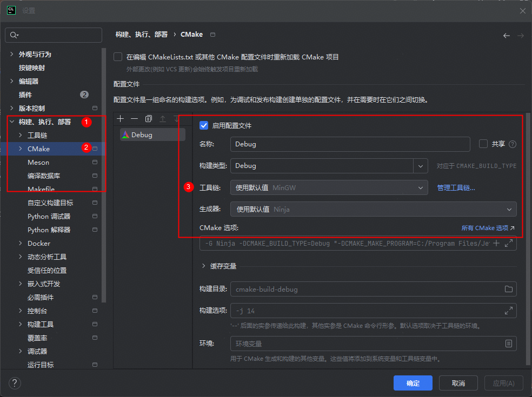
Task: Toggle 启用配置文件 checkbox
Action: pos(204,125)
